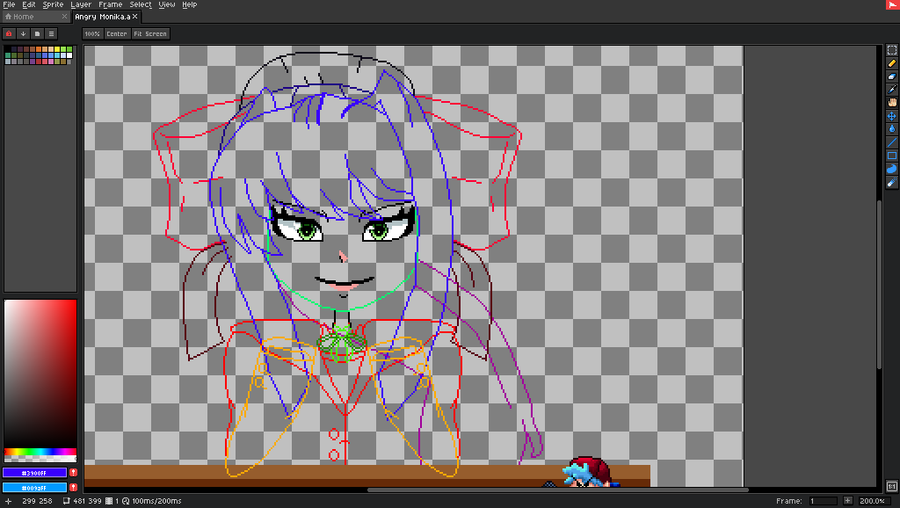Click the palette sort arrow icon

pyautogui.click(x=23, y=34)
